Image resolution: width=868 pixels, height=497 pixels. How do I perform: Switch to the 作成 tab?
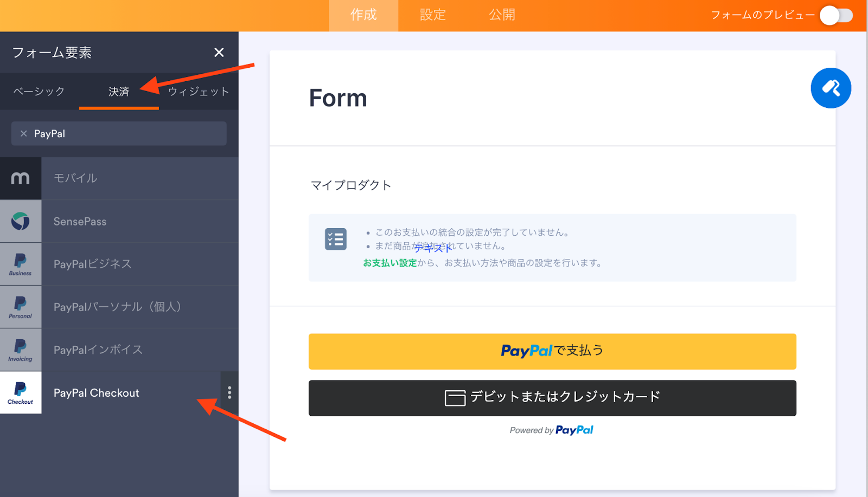click(363, 15)
